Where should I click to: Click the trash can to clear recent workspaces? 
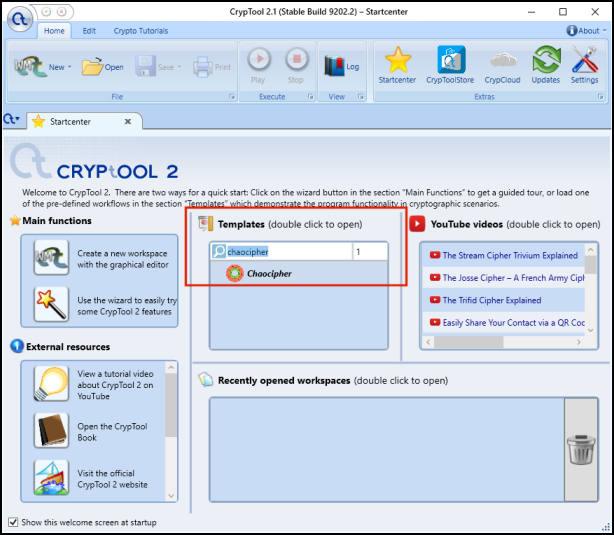click(581, 450)
